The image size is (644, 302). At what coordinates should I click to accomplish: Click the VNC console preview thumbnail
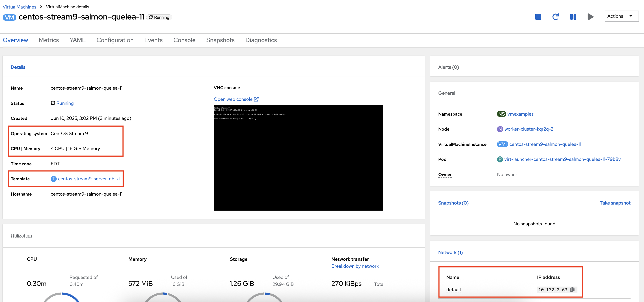coord(298,157)
